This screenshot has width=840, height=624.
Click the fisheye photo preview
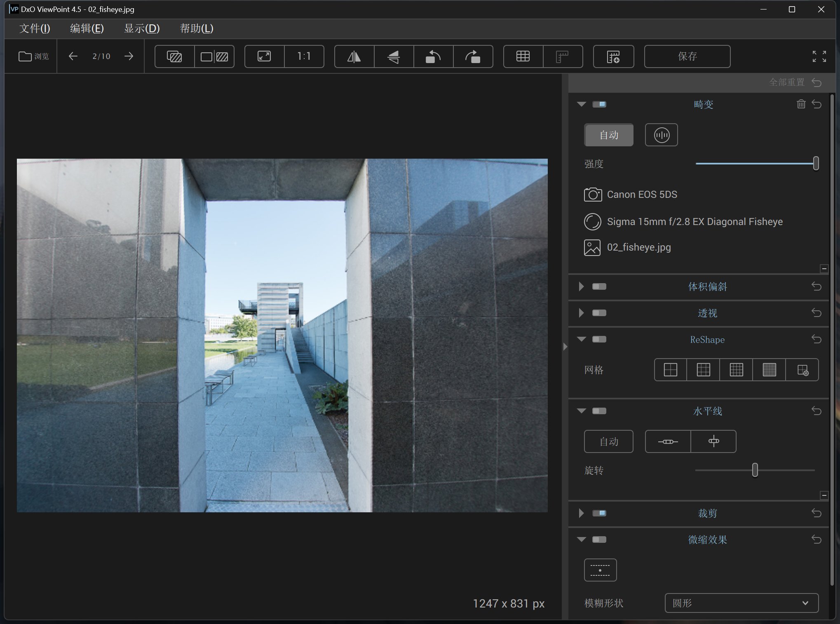[x=282, y=335]
